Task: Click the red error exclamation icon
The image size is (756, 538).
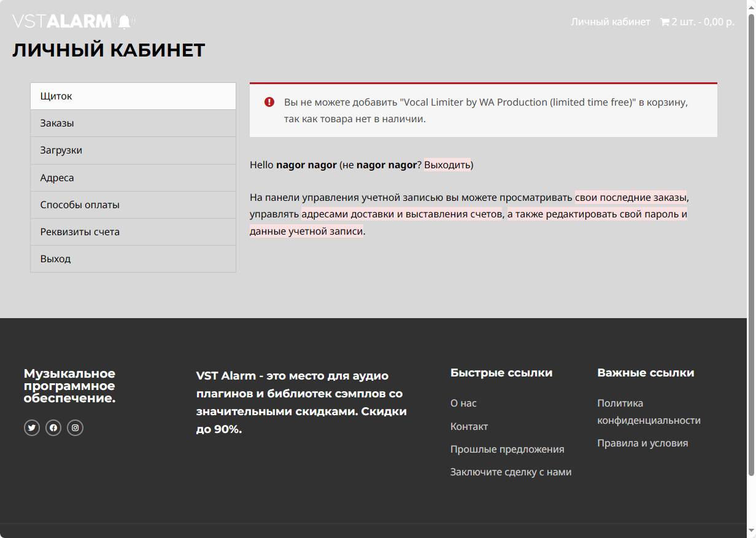Action: click(x=269, y=102)
